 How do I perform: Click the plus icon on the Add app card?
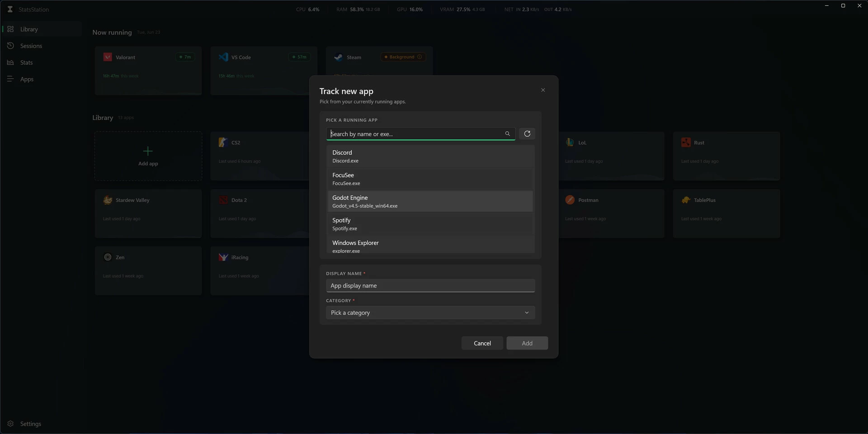coord(148,151)
